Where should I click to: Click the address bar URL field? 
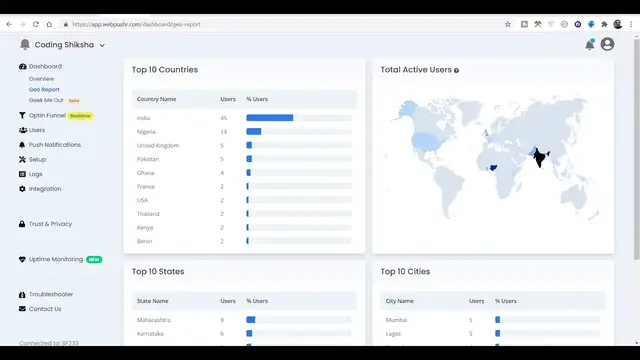[x=136, y=24]
